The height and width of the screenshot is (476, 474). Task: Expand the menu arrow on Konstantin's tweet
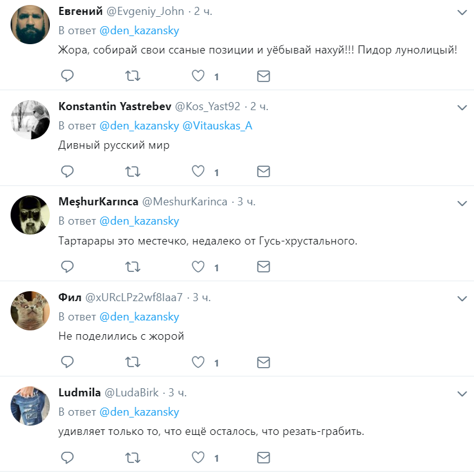point(462,108)
